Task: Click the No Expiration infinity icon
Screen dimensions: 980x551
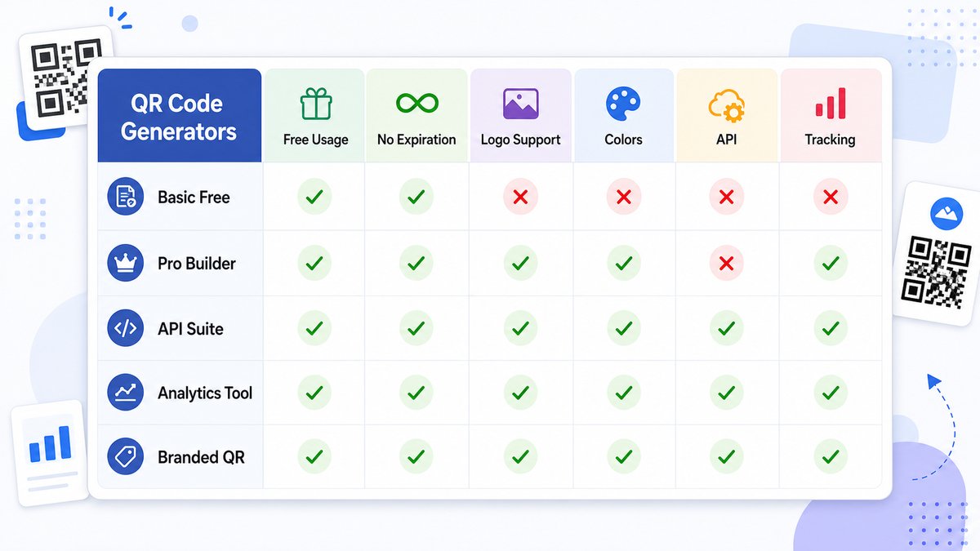Action: coord(416,104)
